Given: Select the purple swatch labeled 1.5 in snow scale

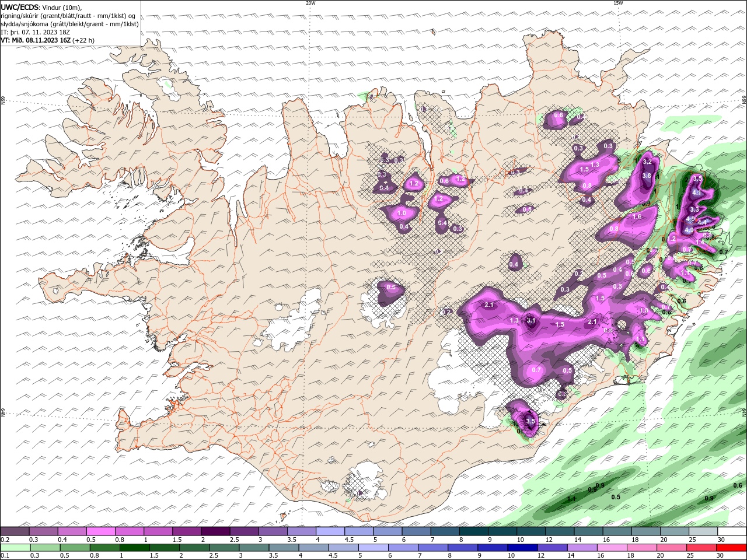Looking at the screenshot, I should click(x=187, y=531).
